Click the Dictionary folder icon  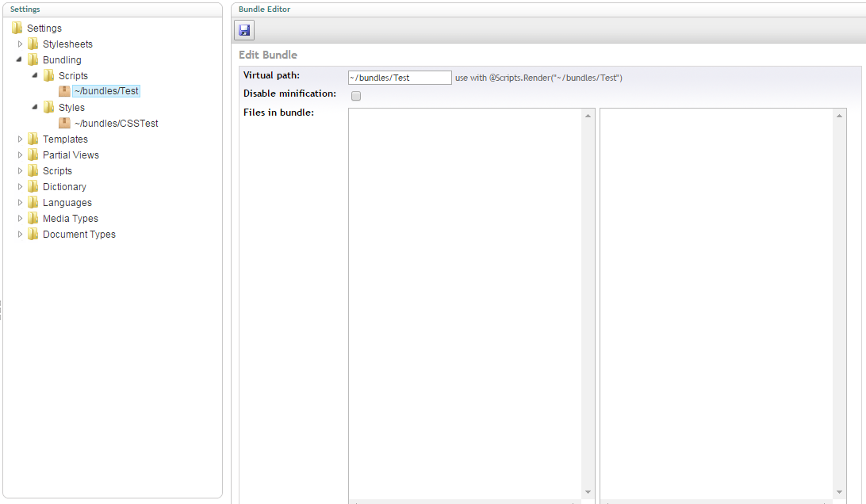33,186
